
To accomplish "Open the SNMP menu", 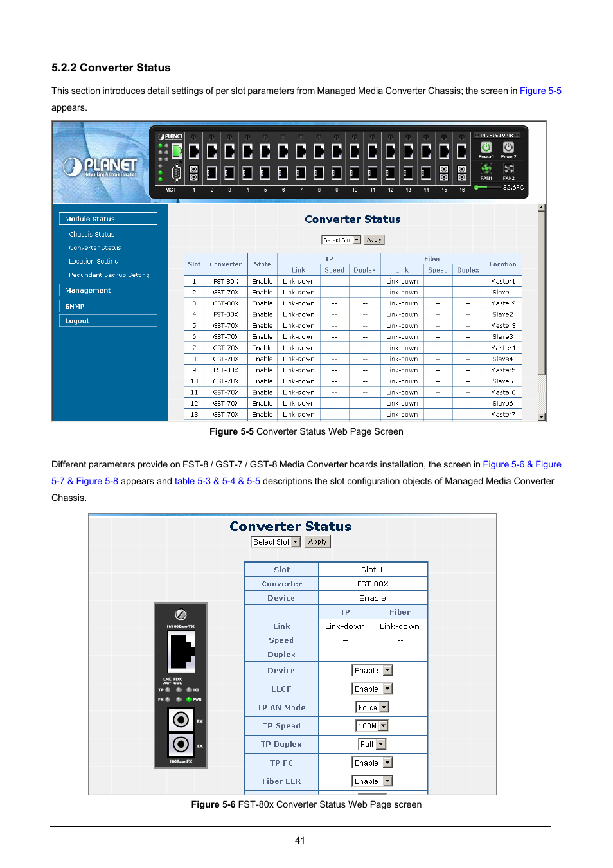I will pos(108,306).
